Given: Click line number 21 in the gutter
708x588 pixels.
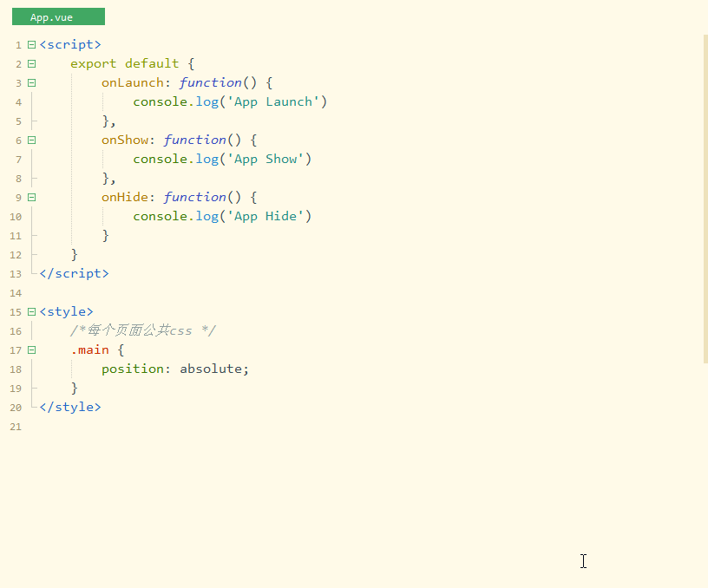Looking at the screenshot, I should 16,427.
